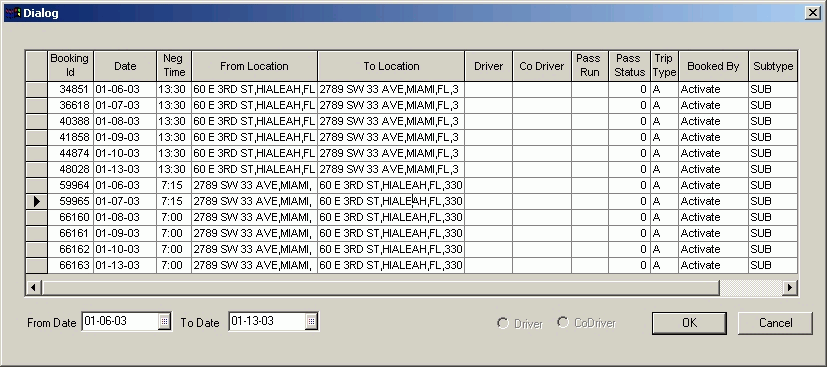Click booking id cell 59965
This screenshot has width=827, height=367.
click(71, 201)
